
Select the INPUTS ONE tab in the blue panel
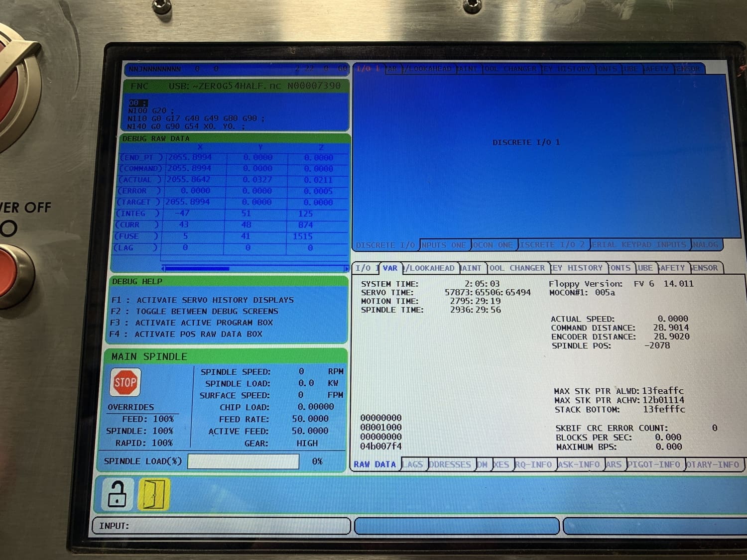(x=444, y=245)
